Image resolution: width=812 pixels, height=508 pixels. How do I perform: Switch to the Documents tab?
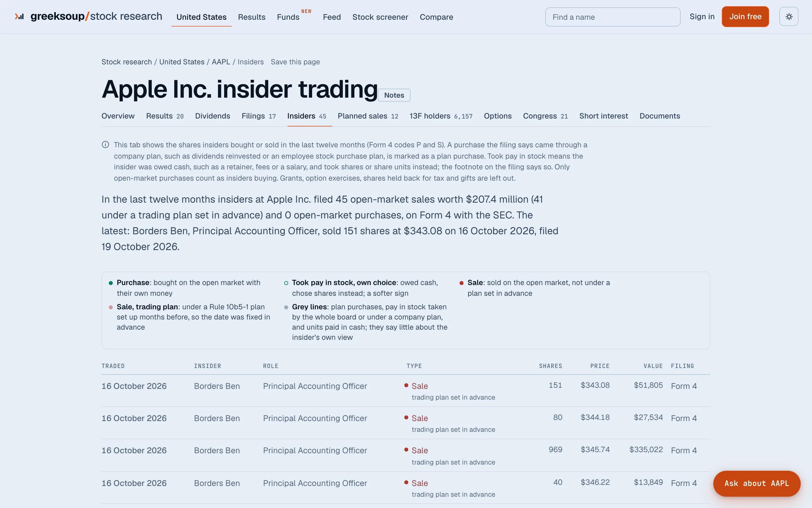(660, 116)
